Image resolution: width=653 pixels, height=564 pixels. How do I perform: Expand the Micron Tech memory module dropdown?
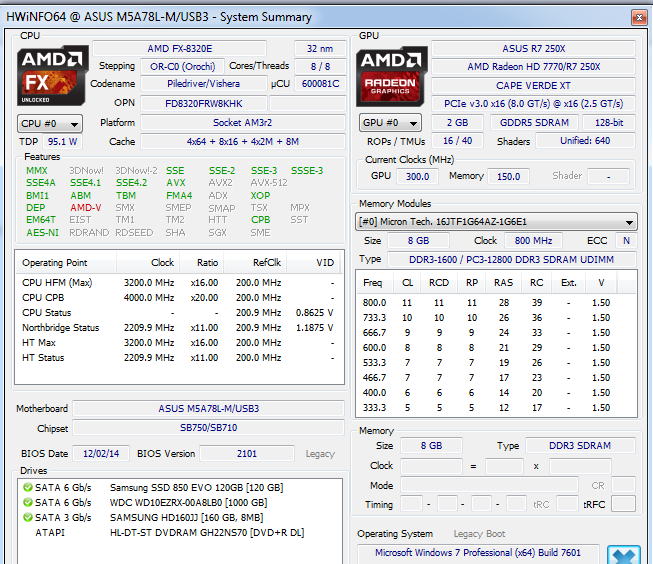click(x=496, y=222)
